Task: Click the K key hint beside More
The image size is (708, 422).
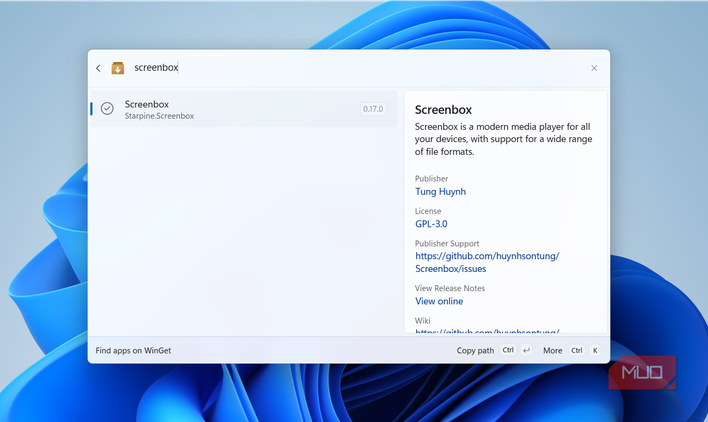Action: [x=595, y=350]
